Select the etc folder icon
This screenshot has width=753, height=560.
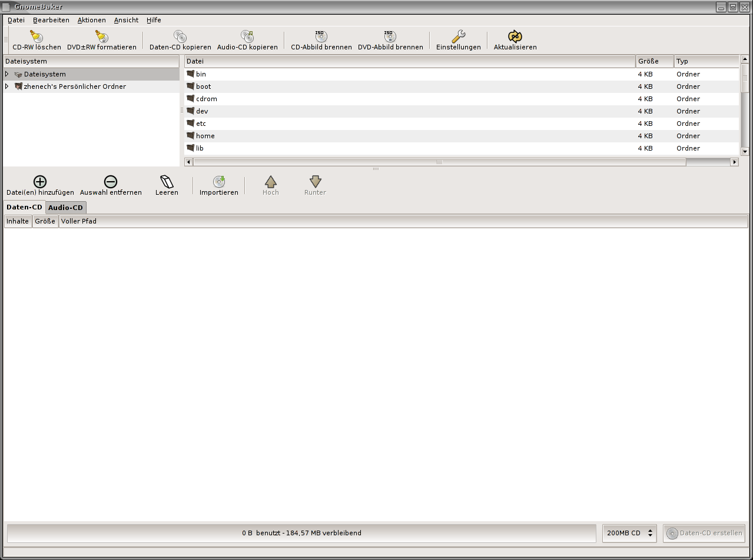point(190,124)
